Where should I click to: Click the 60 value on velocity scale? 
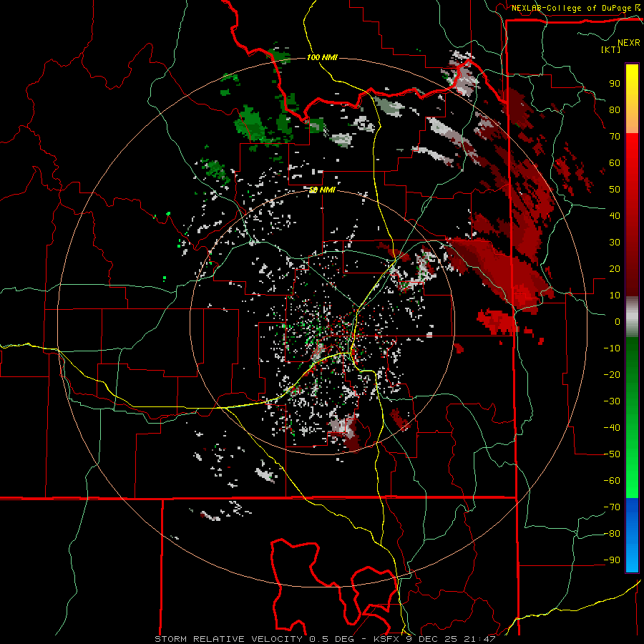click(615, 162)
